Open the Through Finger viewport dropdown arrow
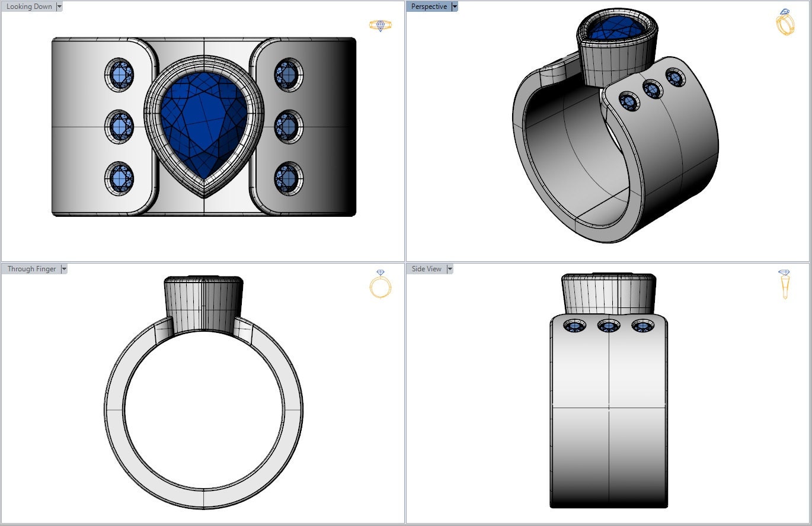 64,269
